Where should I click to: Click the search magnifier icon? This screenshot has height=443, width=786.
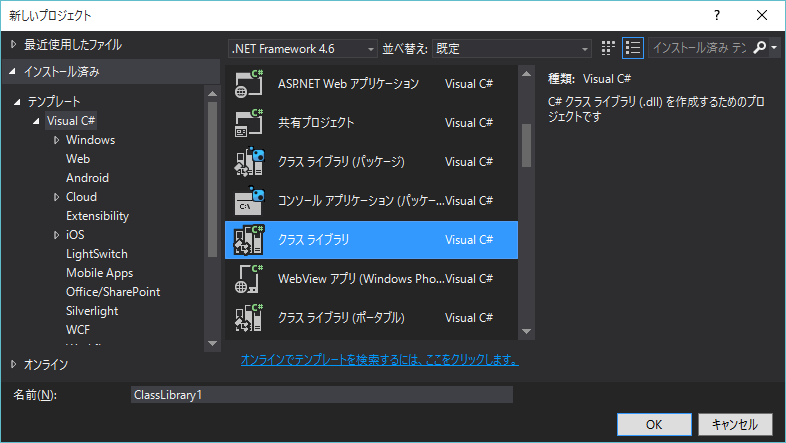pos(760,48)
